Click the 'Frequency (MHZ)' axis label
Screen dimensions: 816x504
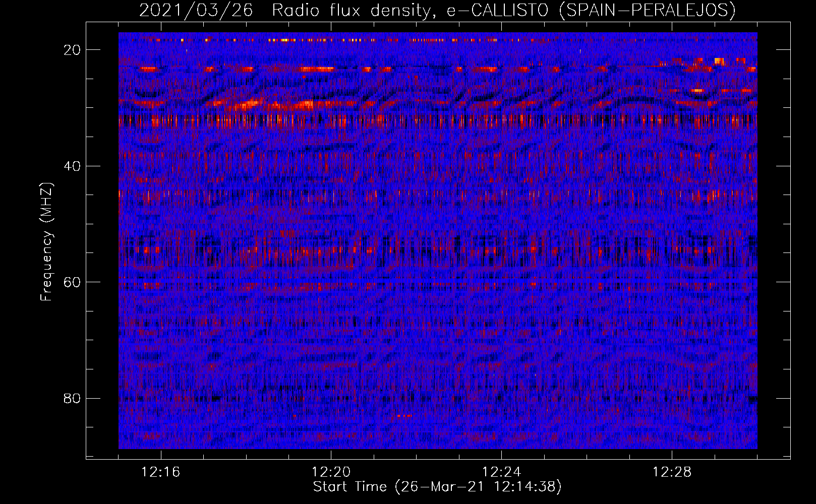tap(46, 242)
